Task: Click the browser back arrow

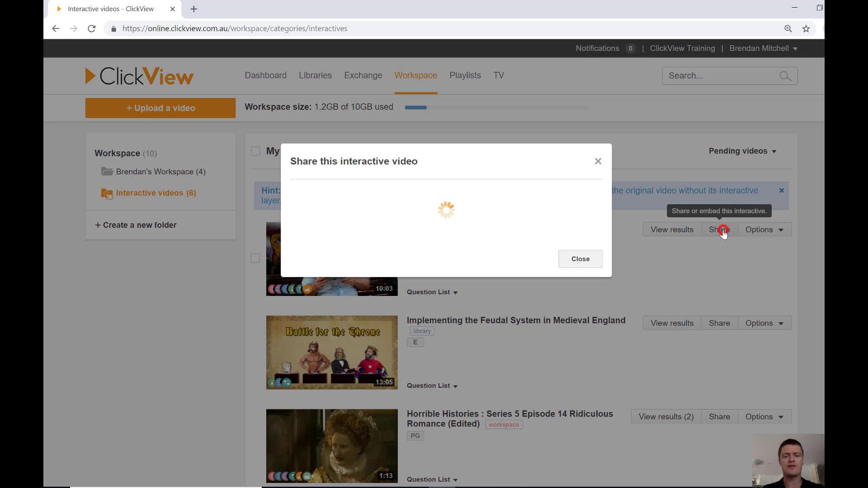Action: click(56, 28)
